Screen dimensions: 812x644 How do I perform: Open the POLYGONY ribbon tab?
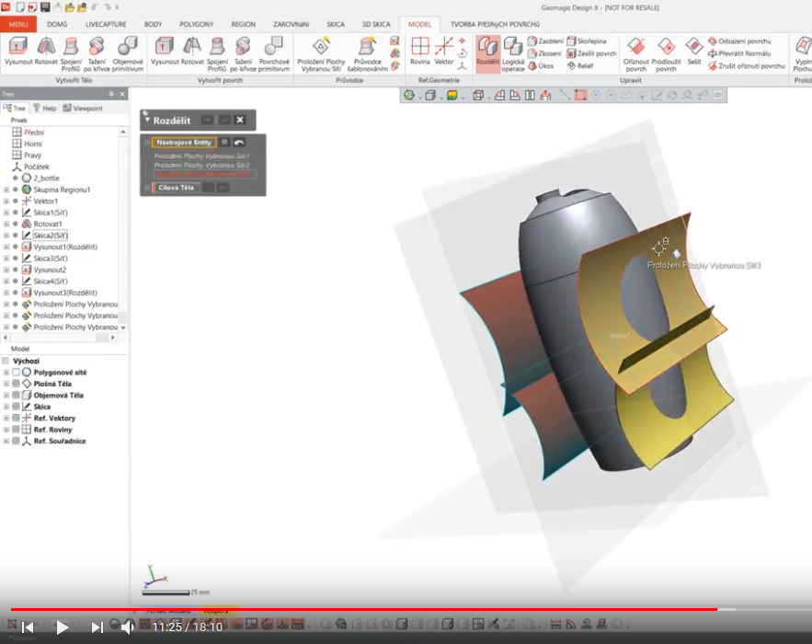coord(197,24)
